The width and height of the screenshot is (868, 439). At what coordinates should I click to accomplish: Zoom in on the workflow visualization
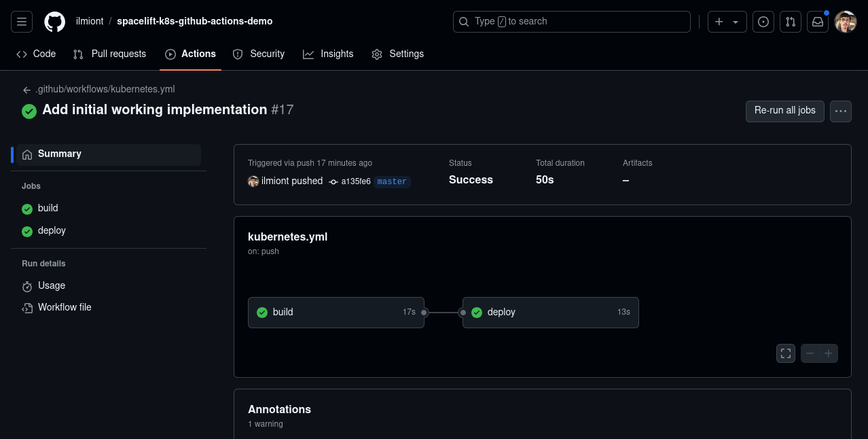pos(828,353)
